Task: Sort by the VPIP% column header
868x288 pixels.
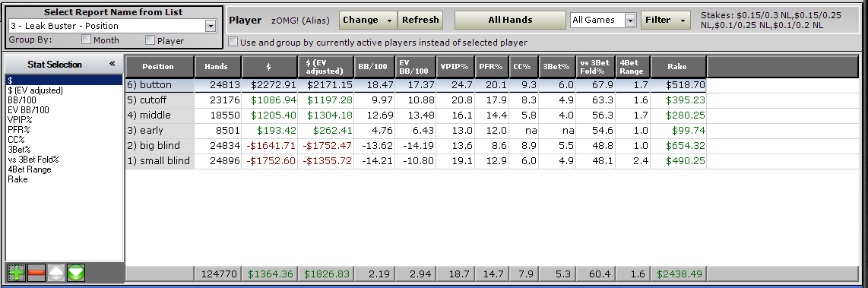Action: point(455,66)
